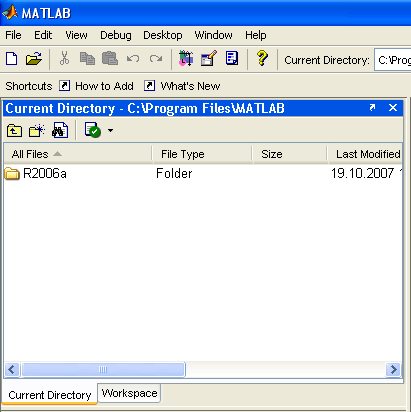Open Help with the question mark icon
The width and height of the screenshot is (411, 412).
[x=262, y=58]
